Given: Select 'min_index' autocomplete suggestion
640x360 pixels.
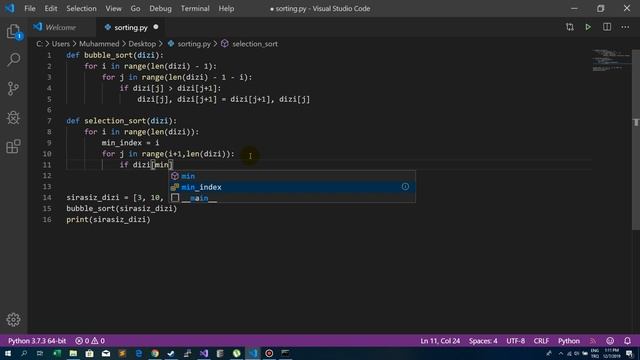Looking at the screenshot, I should click(x=292, y=187).
